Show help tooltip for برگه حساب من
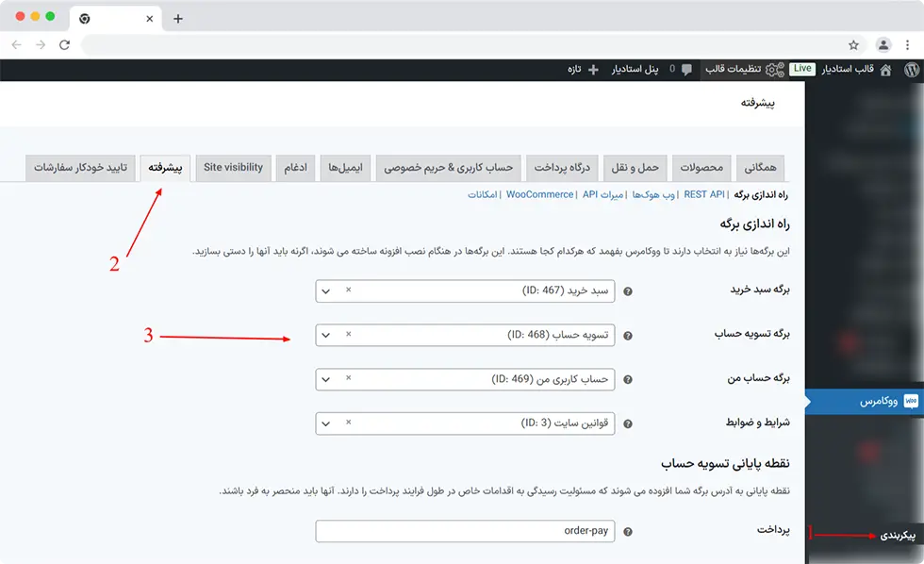 tap(628, 380)
